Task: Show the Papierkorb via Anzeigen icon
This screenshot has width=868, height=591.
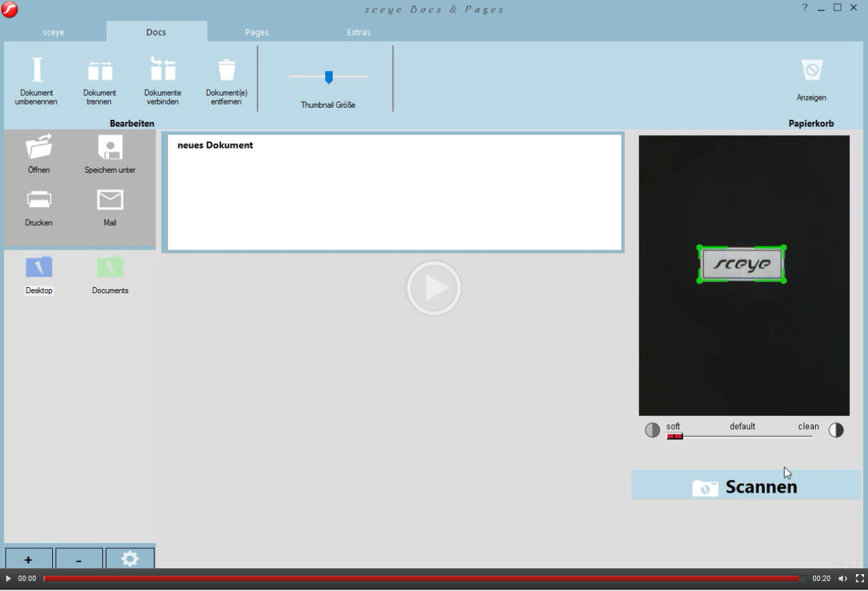Action: tap(812, 70)
